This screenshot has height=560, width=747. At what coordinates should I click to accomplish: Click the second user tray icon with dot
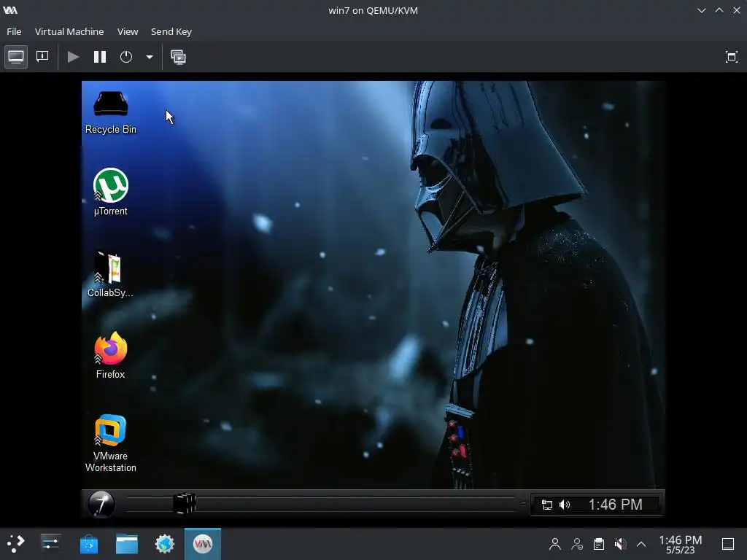click(x=577, y=544)
